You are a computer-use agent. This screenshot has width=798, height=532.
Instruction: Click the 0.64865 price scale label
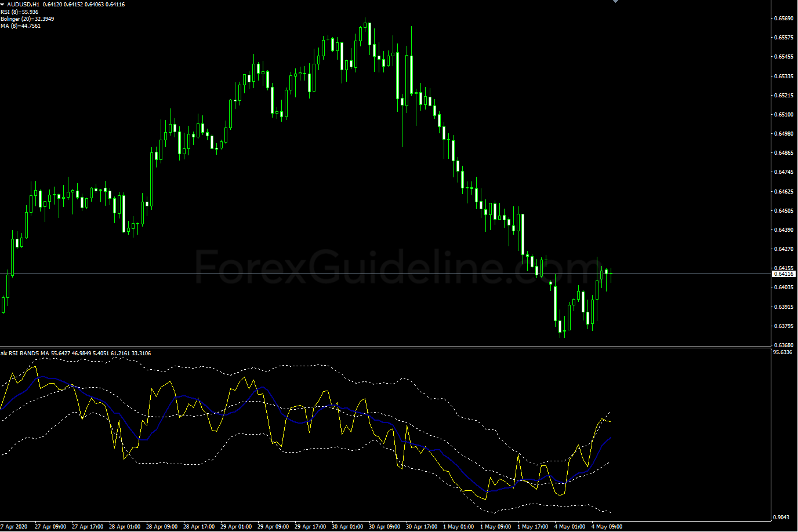tap(784, 153)
